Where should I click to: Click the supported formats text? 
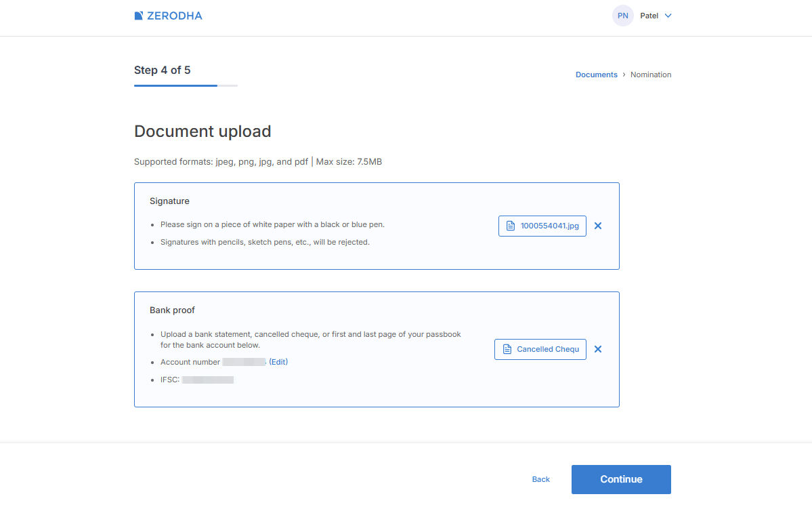[258, 162]
